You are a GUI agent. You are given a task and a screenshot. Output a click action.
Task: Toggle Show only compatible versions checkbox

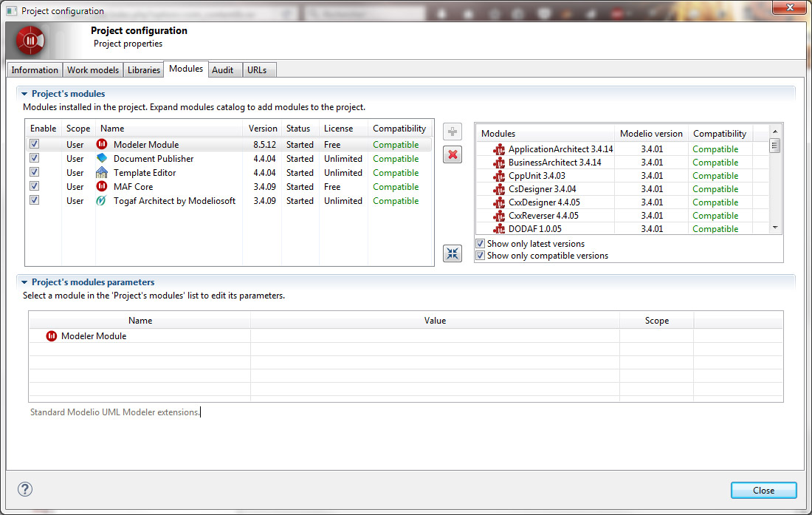pos(480,256)
